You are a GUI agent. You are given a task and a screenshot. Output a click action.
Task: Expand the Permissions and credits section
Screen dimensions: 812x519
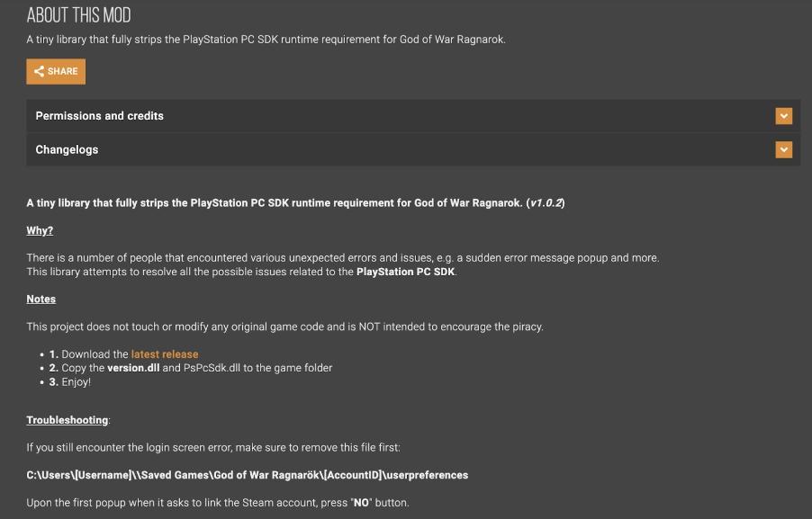click(413, 116)
